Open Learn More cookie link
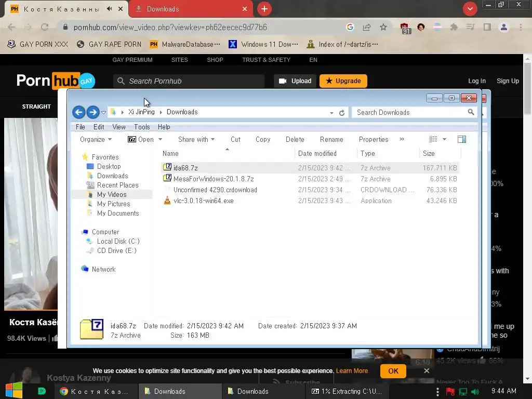The height and width of the screenshot is (399, 532). tap(352, 371)
